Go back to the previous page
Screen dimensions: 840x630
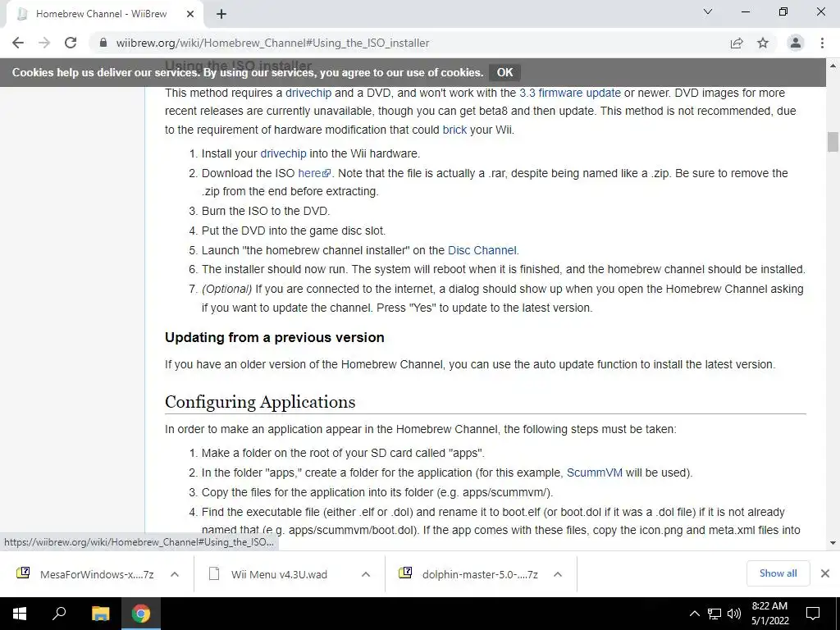18,43
